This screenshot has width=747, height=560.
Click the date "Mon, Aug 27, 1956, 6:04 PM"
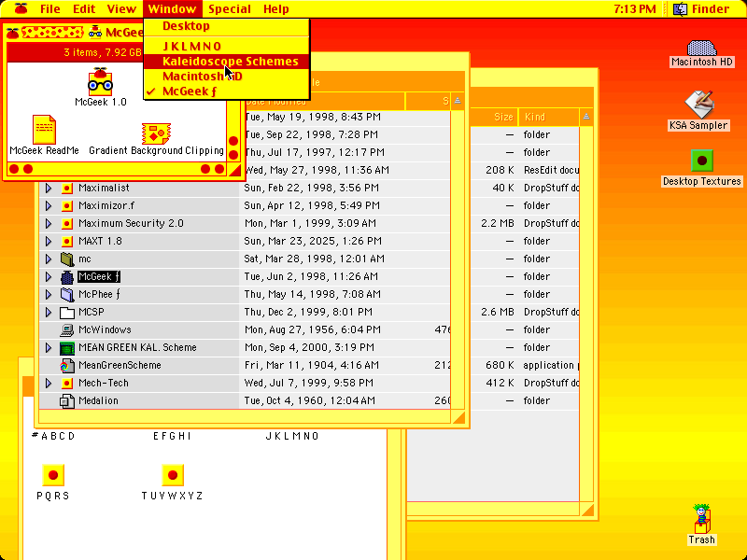click(x=313, y=330)
